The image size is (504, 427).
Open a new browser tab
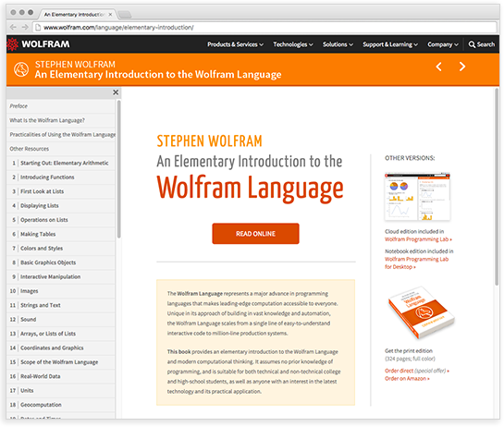tap(125, 14)
